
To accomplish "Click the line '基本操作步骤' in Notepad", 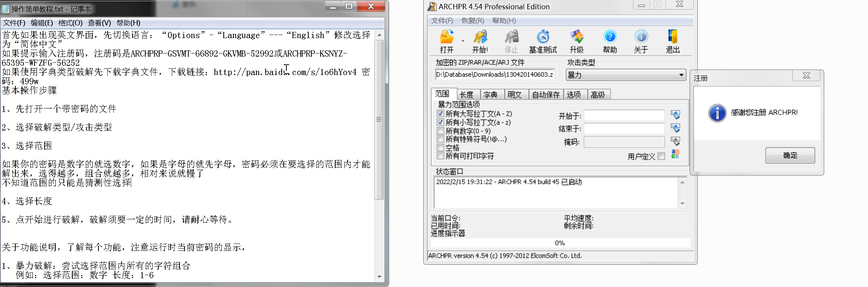I will click(29, 90).
